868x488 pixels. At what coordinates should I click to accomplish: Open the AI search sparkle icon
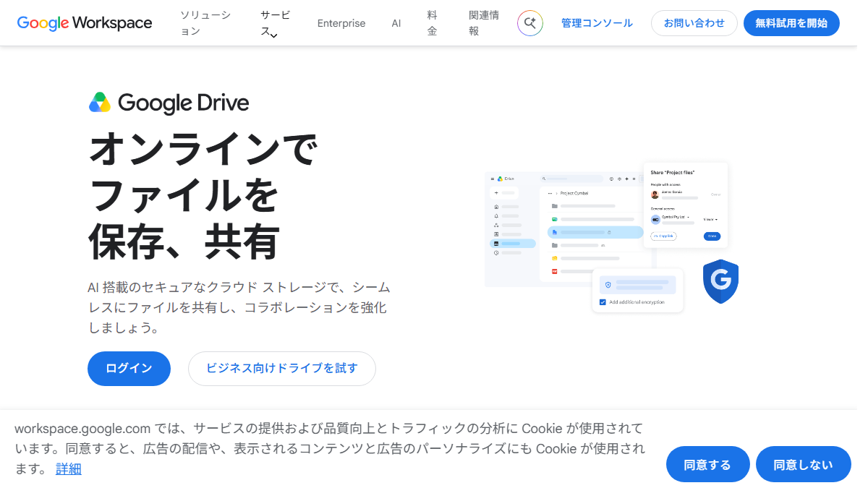coord(530,23)
